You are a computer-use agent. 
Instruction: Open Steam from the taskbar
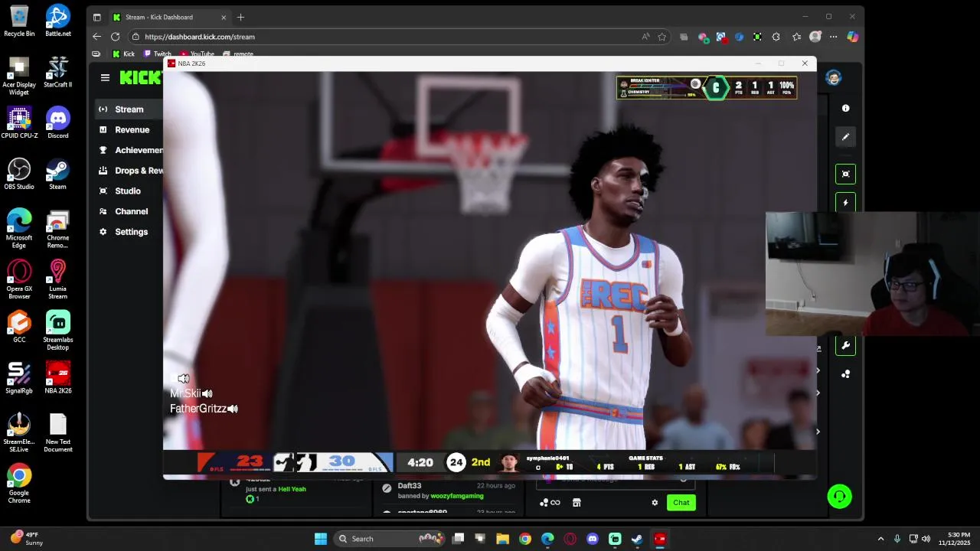click(x=637, y=539)
